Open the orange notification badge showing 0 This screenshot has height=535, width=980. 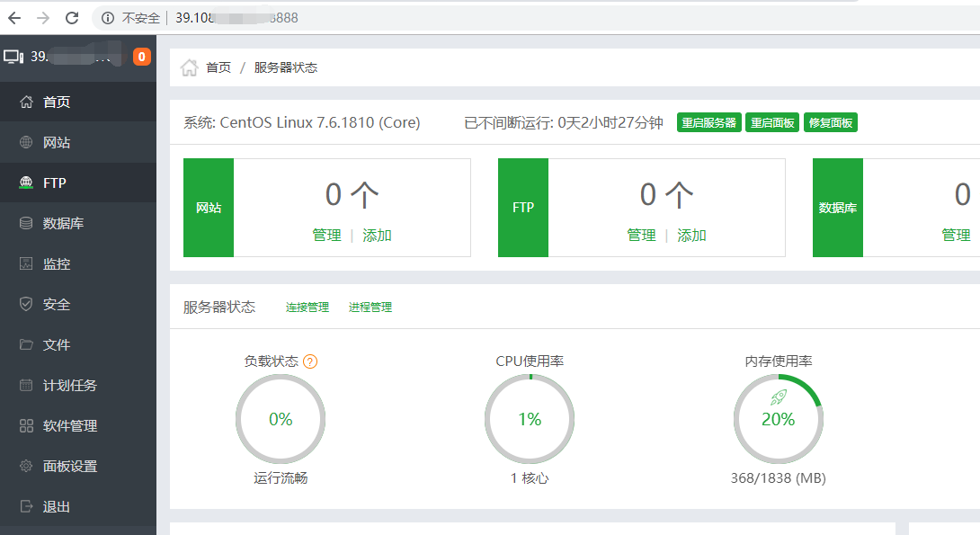click(x=142, y=57)
